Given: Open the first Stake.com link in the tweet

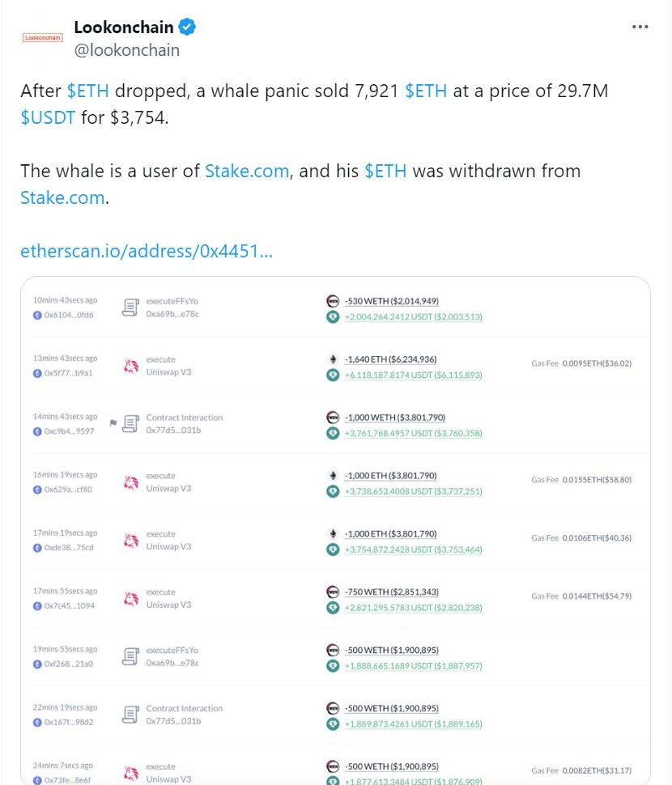Looking at the screenshot, I should [247, 172].
